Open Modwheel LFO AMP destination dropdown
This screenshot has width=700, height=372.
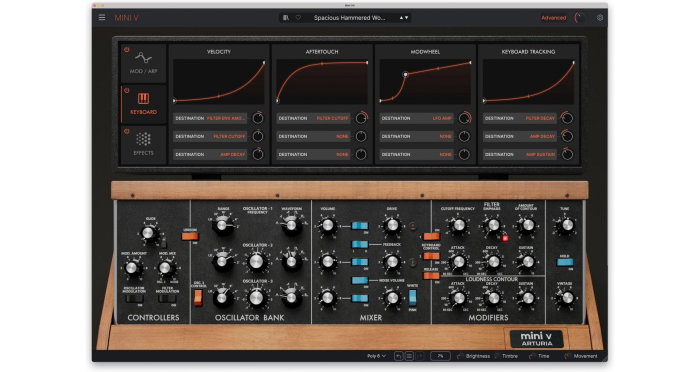click(x=417, y=118)
